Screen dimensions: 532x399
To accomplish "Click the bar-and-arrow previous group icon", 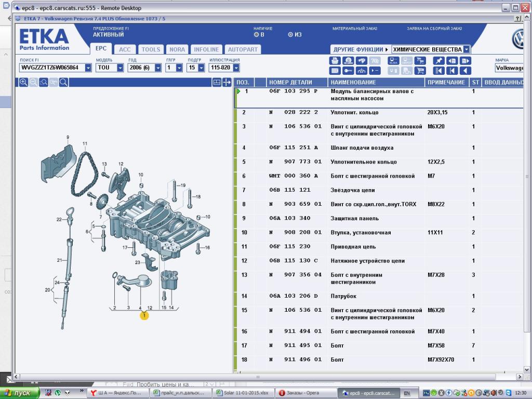I will (452, 71).
